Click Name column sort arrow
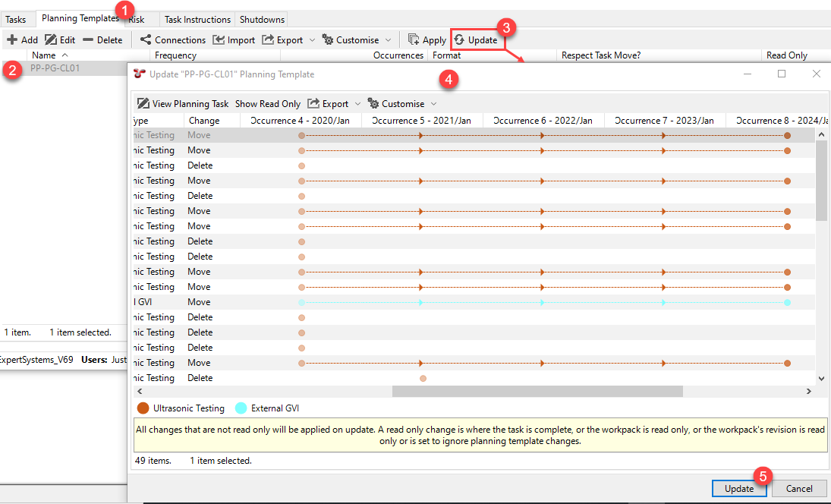 pos(65,55)
